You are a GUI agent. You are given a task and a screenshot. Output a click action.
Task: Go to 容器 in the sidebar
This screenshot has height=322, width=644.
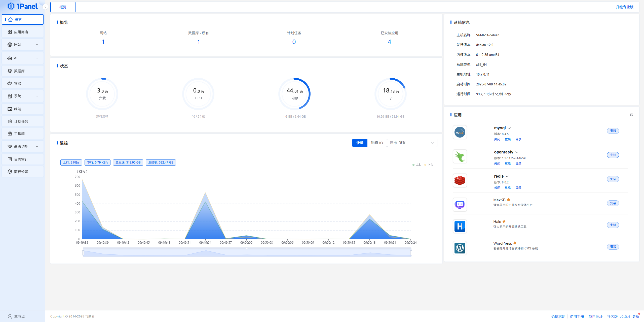[23, 83]
